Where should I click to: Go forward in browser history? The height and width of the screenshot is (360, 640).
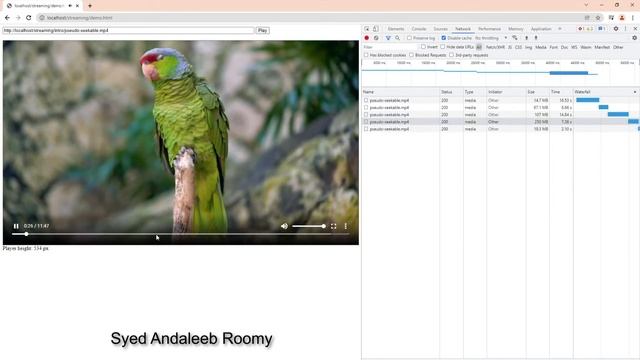18,18
